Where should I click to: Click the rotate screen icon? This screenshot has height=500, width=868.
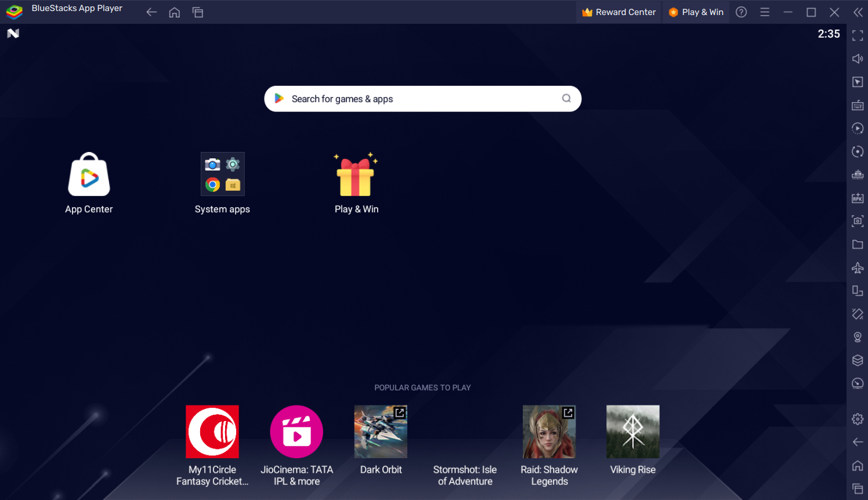coord(858,314)
